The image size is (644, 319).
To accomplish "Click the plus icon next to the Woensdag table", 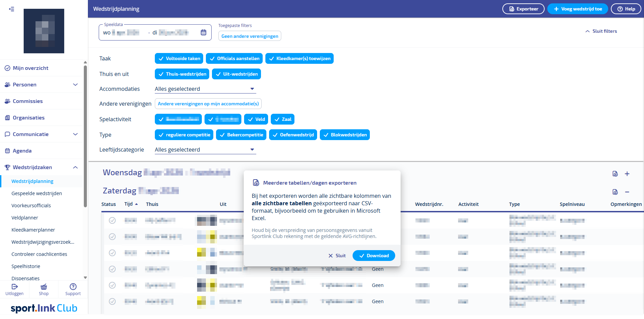I will pos(627,174).
